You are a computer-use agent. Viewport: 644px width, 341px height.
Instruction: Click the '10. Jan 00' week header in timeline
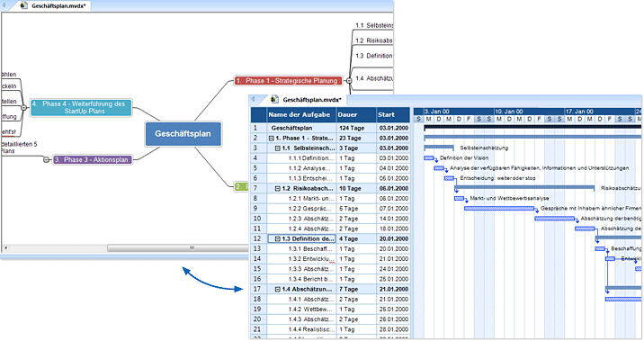529,112
